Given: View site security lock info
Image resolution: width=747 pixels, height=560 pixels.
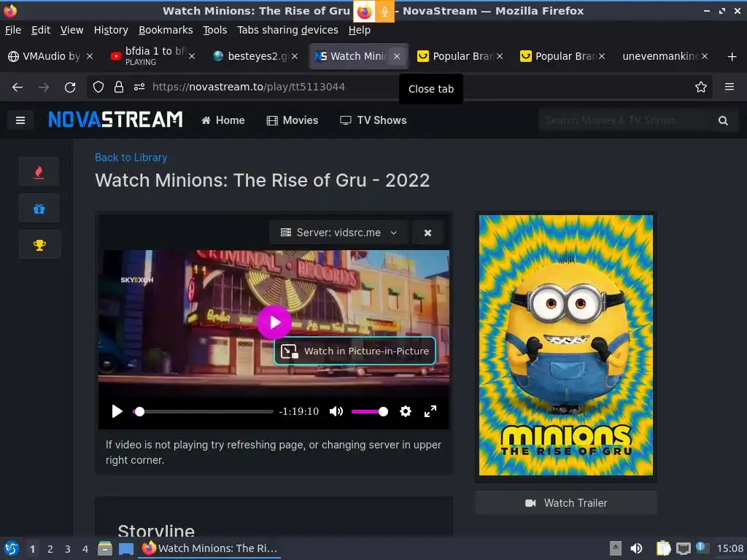Looking at the screenshot, I should point(119,87).
